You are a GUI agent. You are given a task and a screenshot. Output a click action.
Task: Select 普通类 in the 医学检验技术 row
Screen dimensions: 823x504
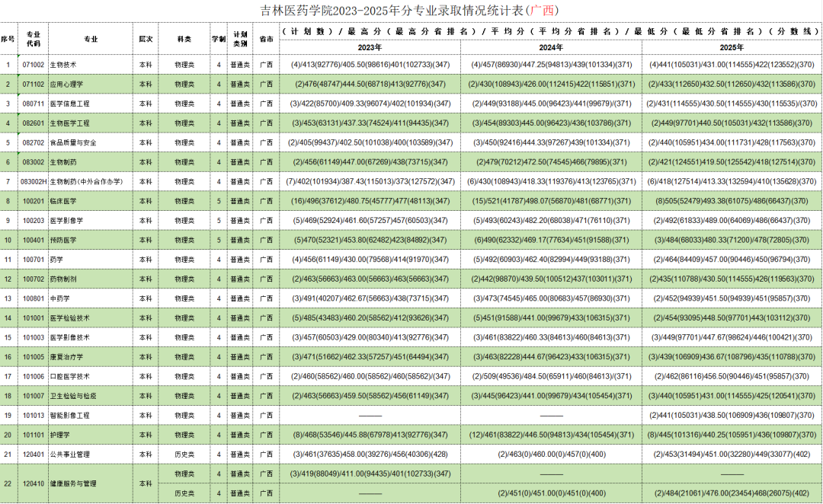(x=240, y=317)
